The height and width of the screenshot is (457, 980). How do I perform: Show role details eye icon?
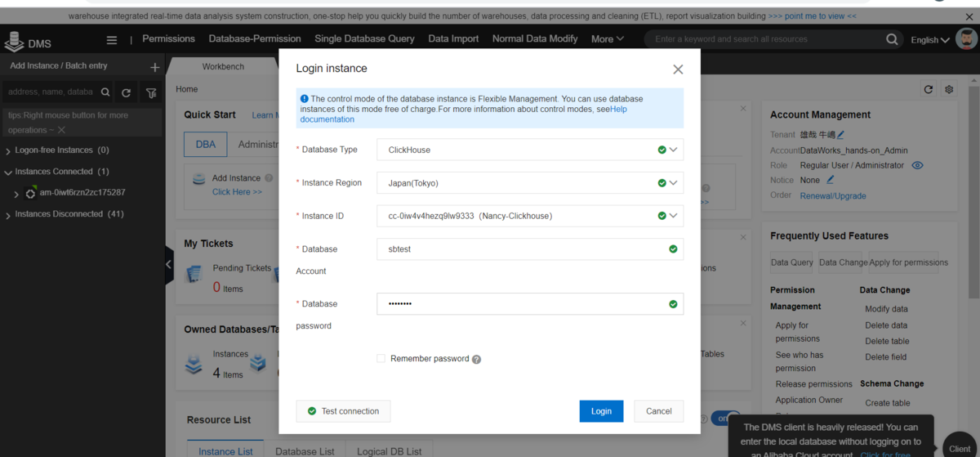(917, 165)
